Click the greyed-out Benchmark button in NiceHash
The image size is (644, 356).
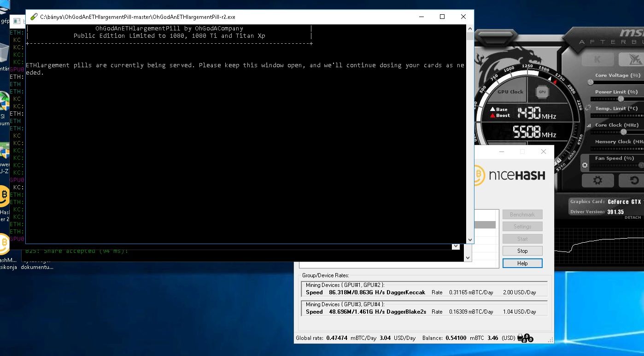[x=522, y=215]
